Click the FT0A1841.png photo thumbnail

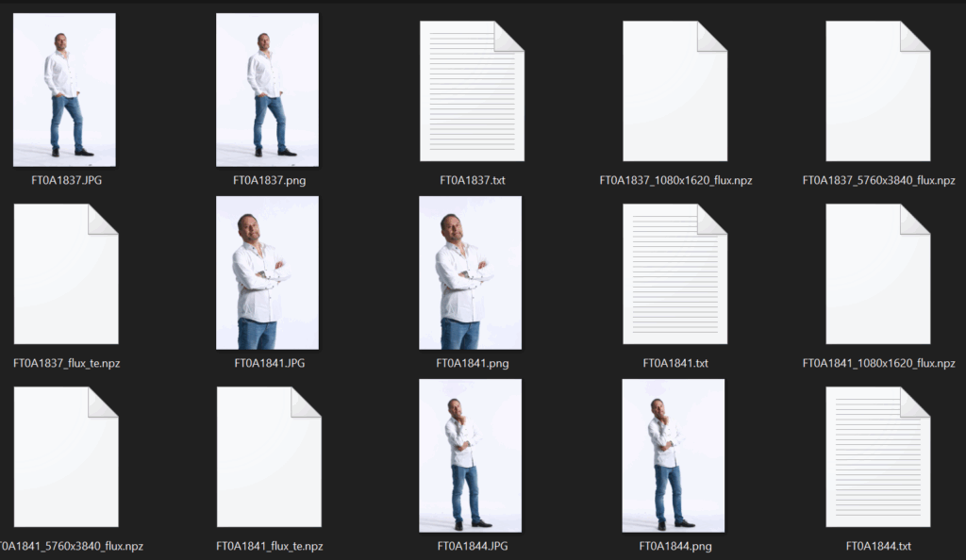coord(471,273)
